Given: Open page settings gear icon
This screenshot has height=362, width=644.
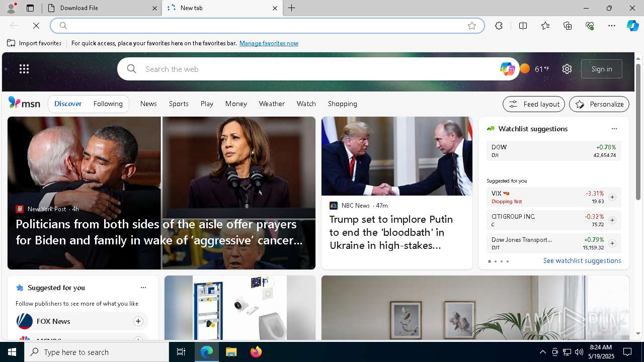Looking at the screenshot, I should 567,69.
